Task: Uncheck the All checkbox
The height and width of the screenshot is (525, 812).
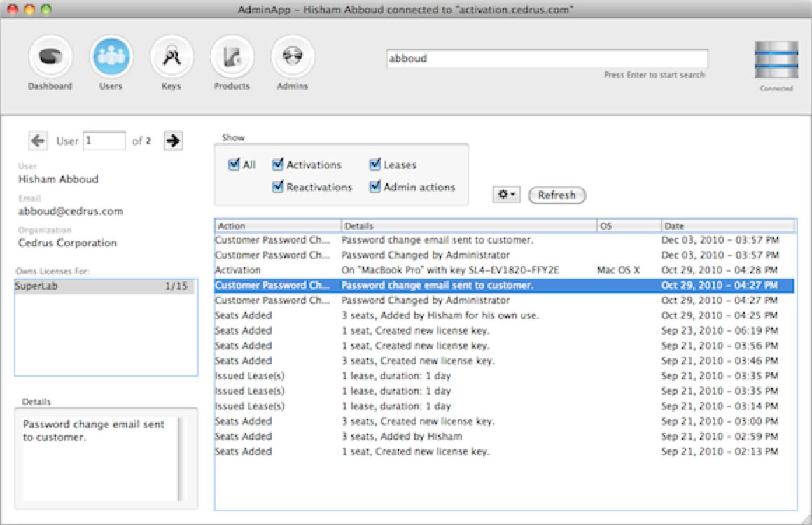Action: (x=234, y=165)
